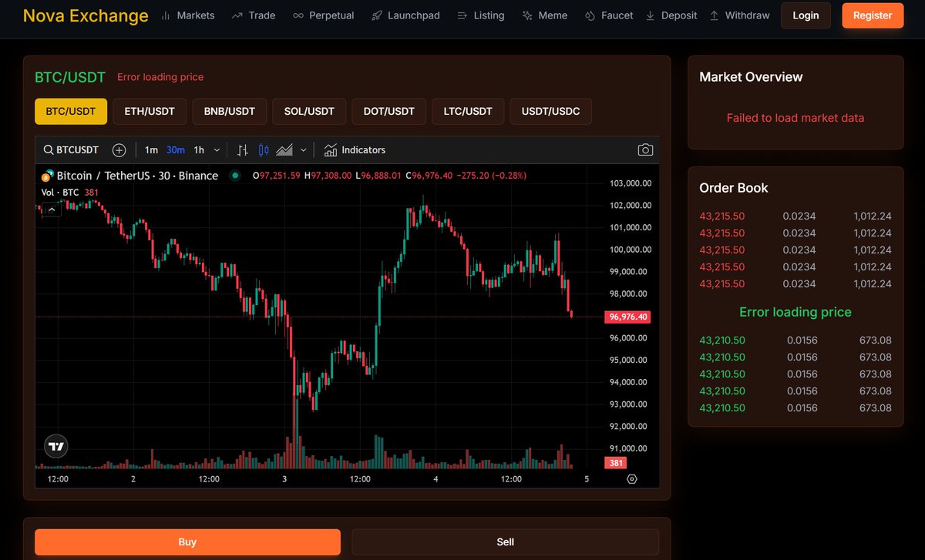Open the Markets menu in the navbar
Screen dimensions: 925x560
188,15
